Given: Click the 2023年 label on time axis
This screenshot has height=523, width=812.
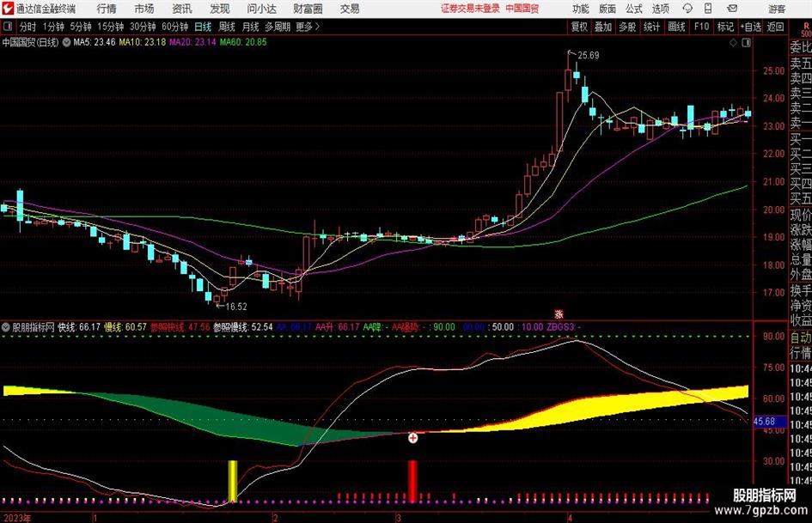Looking at the screenshot, I should click(17, 518).
